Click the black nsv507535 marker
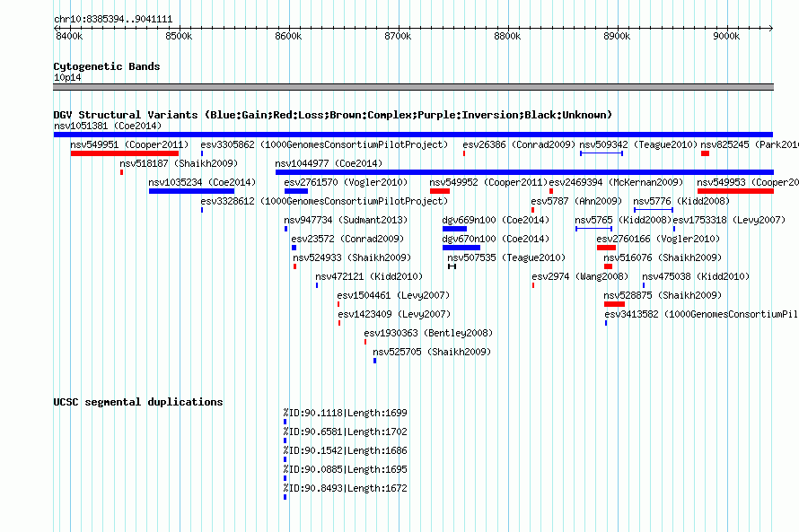Image resolution: width=799 pixels, height=532 pixels. 452,266
